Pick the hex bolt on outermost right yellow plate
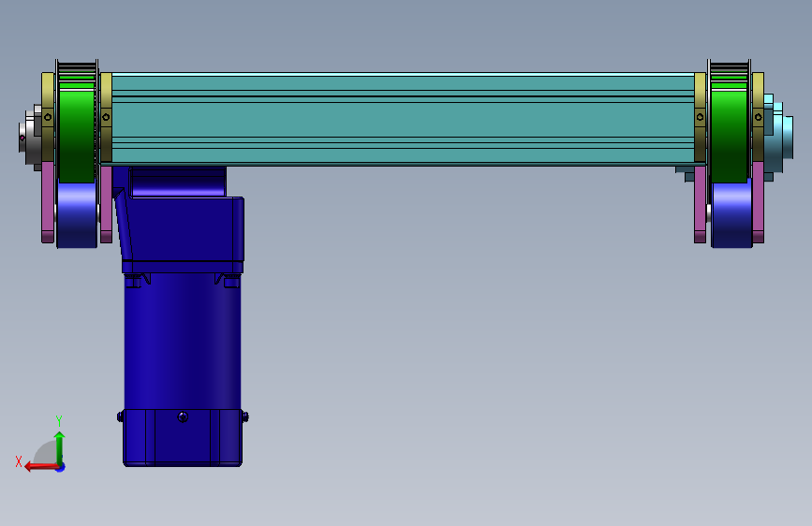812x526 pixels. [x=758, y=117]
